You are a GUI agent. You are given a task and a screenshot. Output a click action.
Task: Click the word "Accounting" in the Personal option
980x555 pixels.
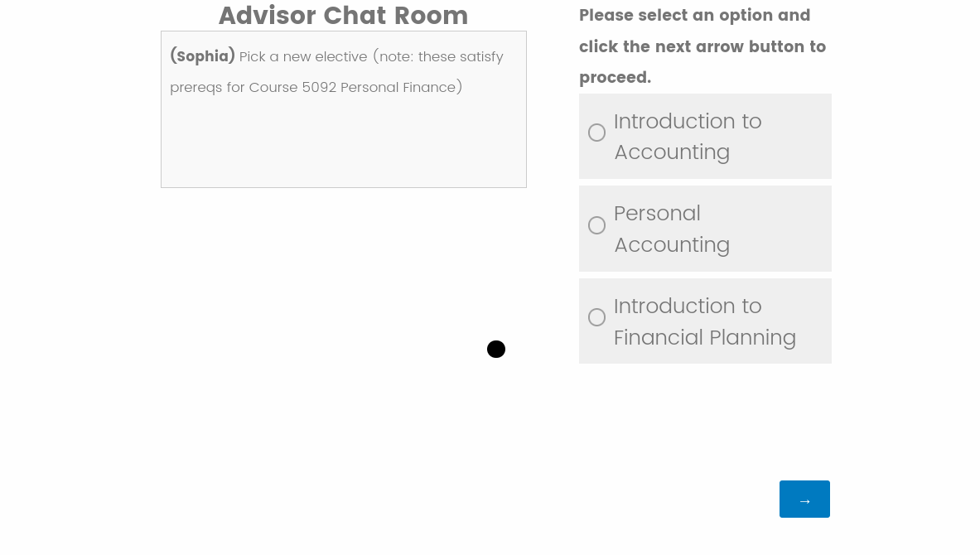tap(672, 245)
